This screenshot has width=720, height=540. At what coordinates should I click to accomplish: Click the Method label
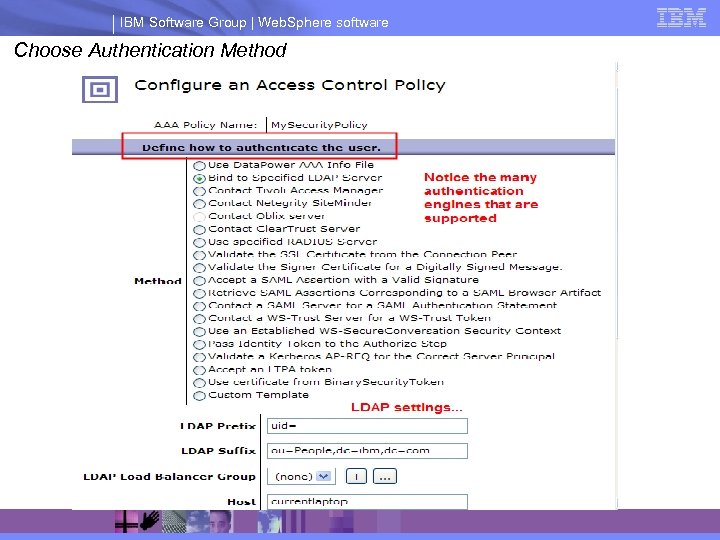158,281
